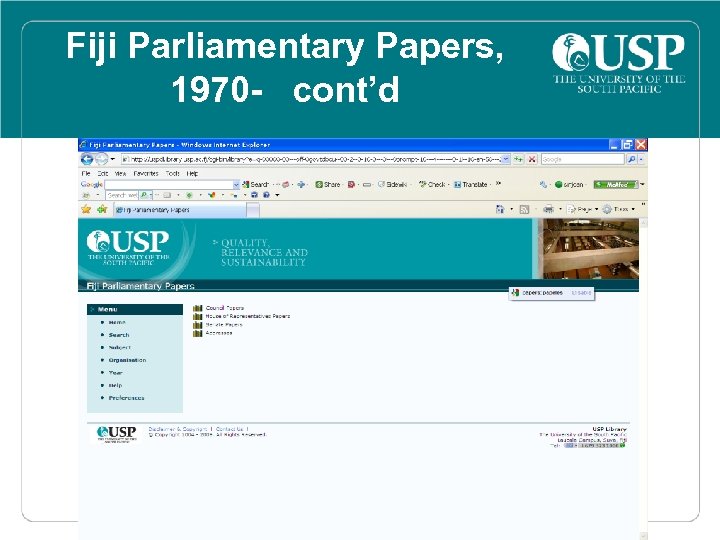Image resolution: width=720 pixels, height=540 pixels.
Task: Click the library interior photo
Action: point(591,249)
